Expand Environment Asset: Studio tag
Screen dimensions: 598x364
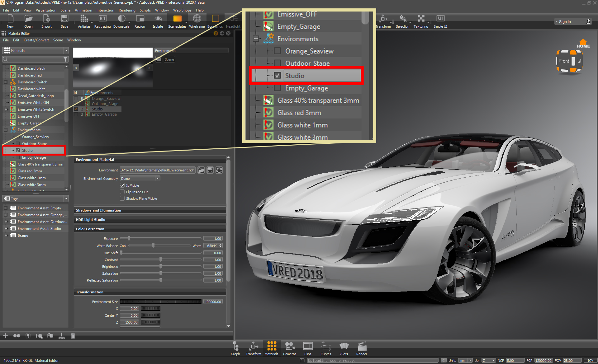(x=6, y=229)
